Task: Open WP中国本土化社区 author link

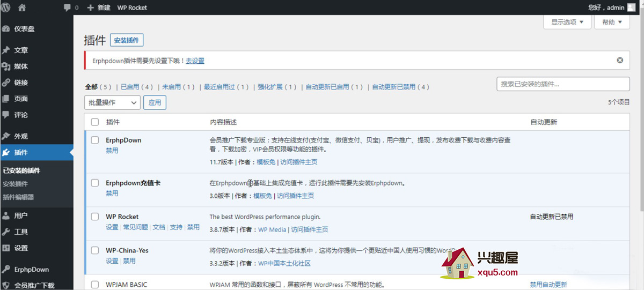Action: [x=284, y=263]
